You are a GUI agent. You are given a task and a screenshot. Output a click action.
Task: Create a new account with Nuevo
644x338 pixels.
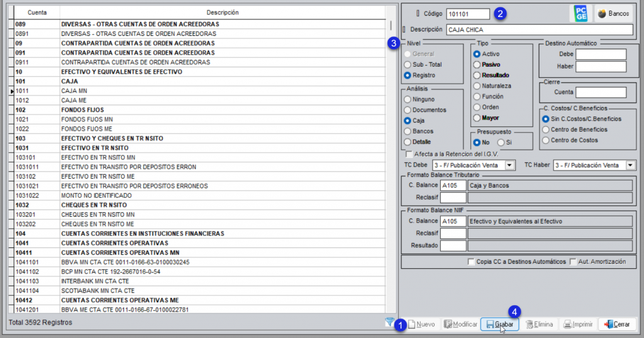click(x=421, y=324)
